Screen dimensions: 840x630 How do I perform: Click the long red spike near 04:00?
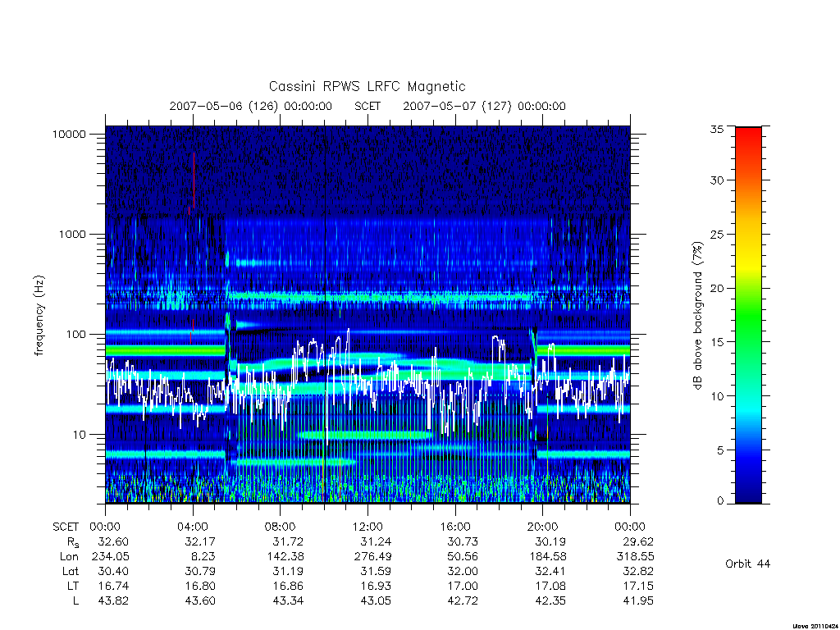194,181
